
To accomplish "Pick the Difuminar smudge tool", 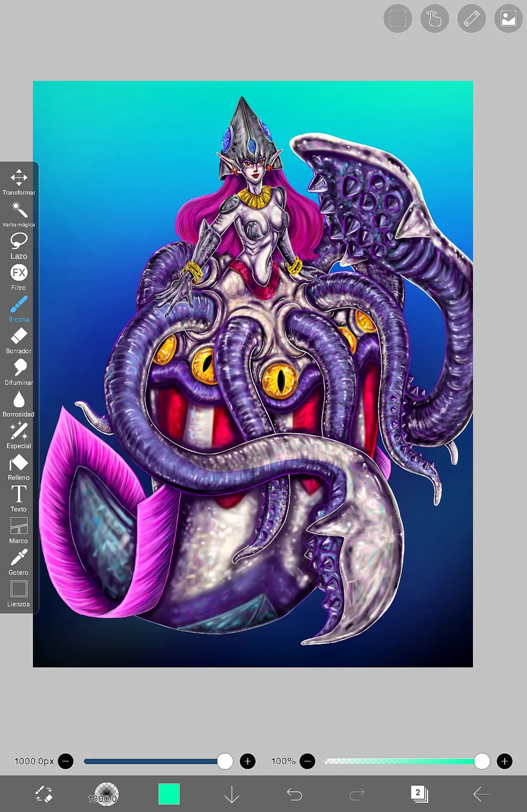I will point(18,372).
